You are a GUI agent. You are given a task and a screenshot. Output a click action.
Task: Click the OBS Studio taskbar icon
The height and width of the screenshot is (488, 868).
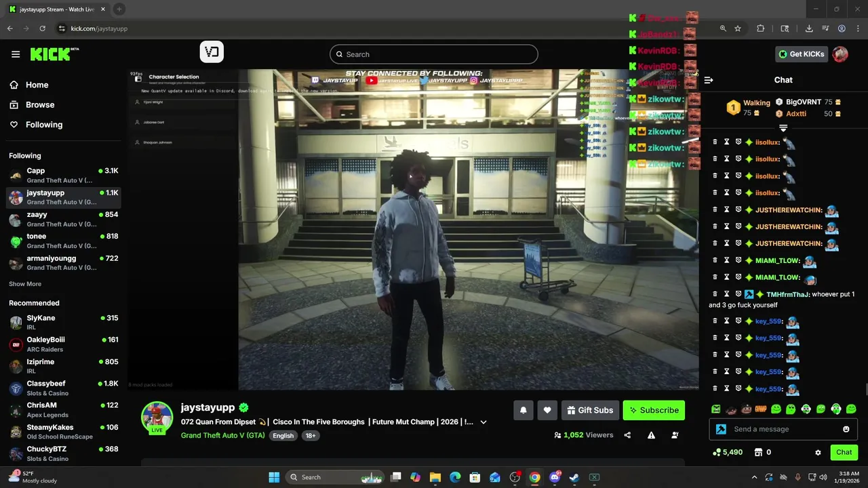[x=515, y=477]
